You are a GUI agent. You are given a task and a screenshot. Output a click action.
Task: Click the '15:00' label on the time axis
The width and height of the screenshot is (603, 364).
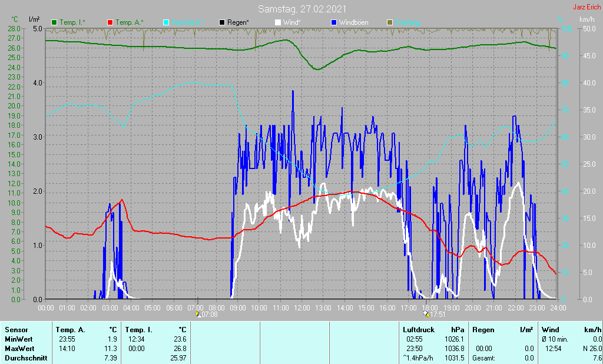366,308
